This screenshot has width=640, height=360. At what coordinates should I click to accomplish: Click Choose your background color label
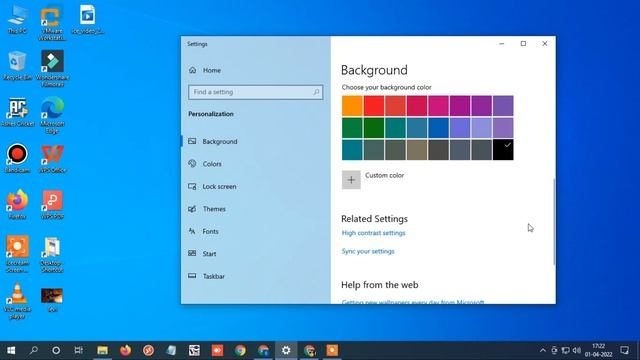pyautogui.click(x=387, y=87)
